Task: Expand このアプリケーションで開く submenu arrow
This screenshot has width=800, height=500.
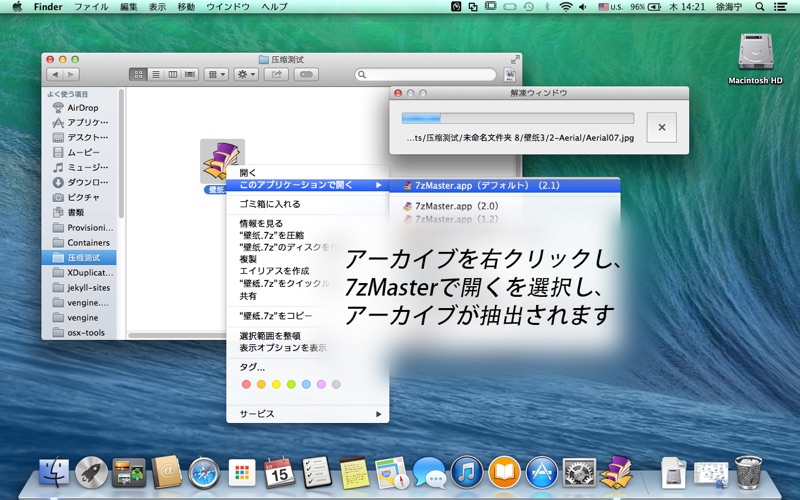Action: tap(379, 185)
